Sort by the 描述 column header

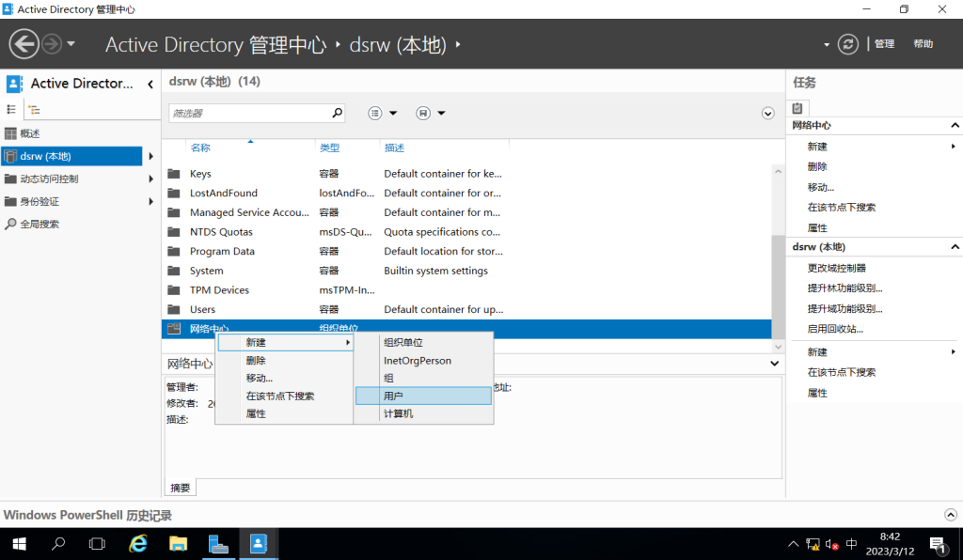point(394,148)
